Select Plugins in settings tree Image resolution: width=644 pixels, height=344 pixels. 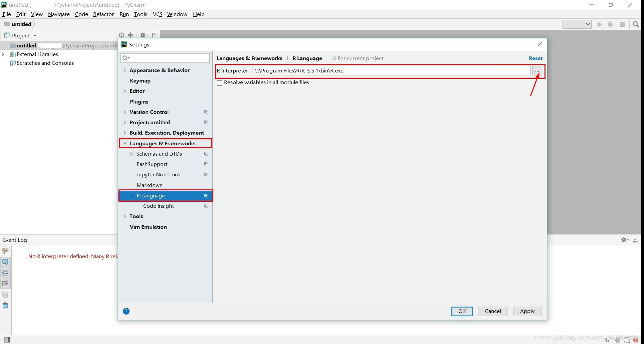click(139, 102)
